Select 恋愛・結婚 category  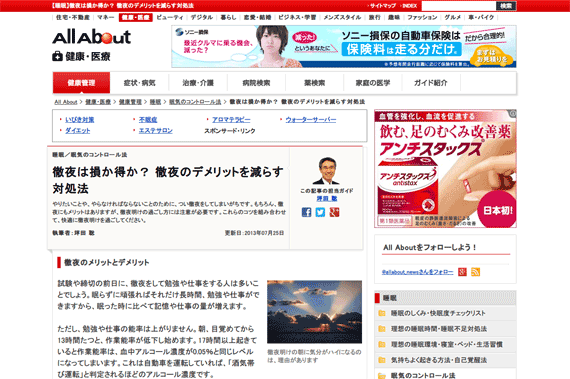tap(257, 17)
